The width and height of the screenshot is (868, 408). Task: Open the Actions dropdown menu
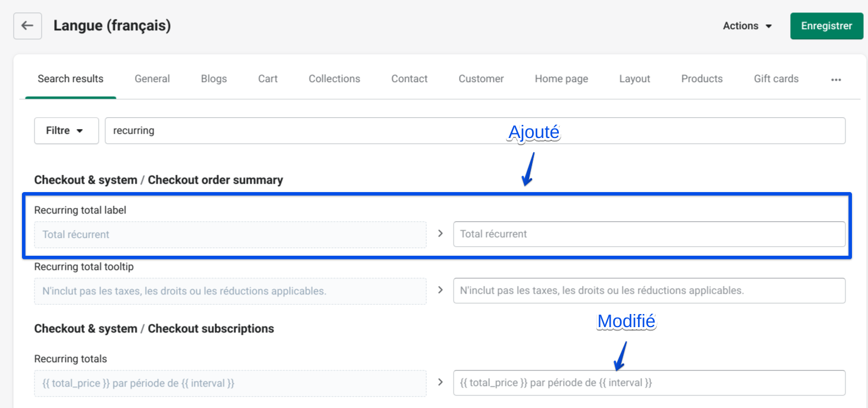747,26
